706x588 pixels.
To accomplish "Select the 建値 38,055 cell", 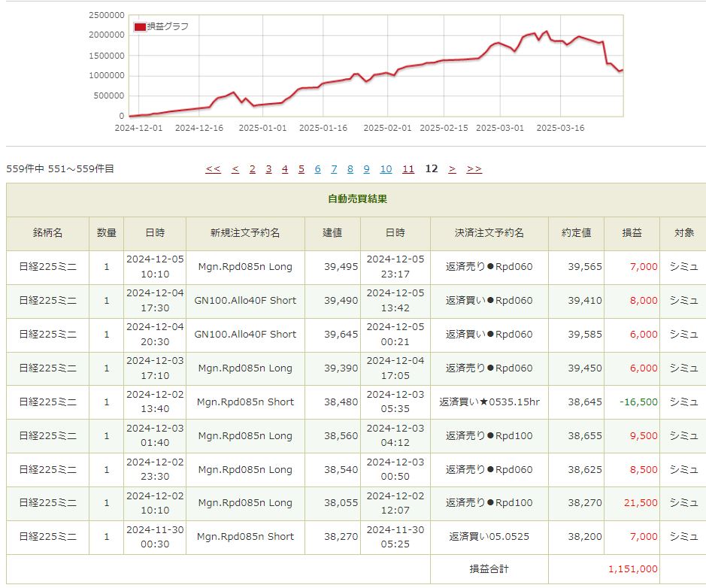I will click(333, 503).
